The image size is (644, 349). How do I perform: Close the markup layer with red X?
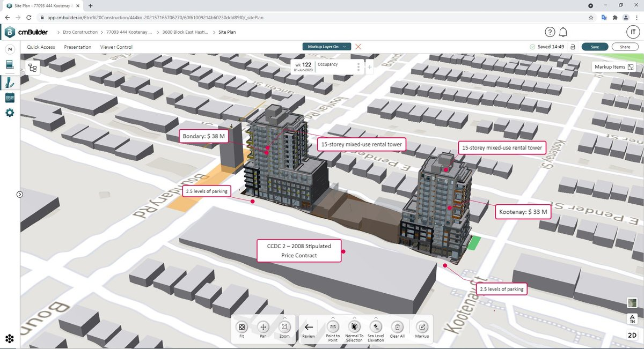click(358, 47)
